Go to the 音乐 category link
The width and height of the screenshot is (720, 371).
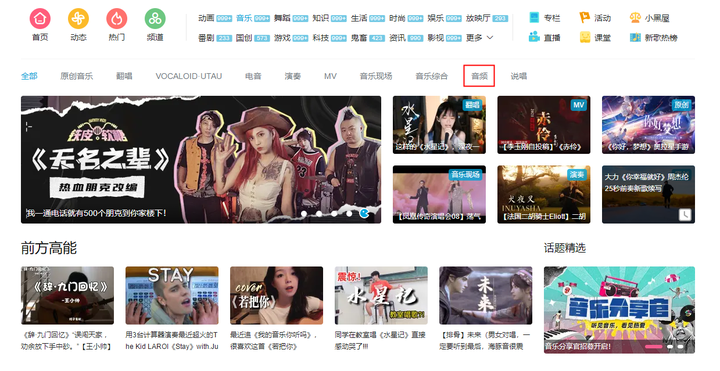point(244,18)
